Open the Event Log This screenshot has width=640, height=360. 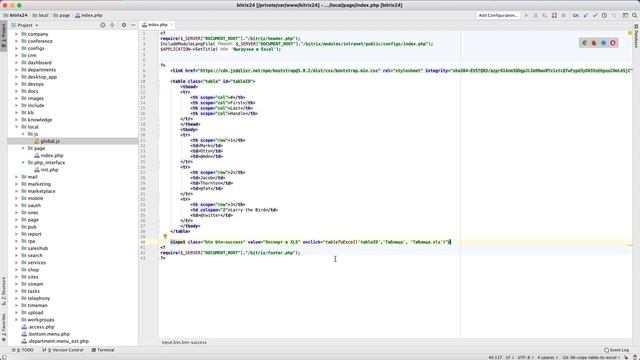click(617, 350)
